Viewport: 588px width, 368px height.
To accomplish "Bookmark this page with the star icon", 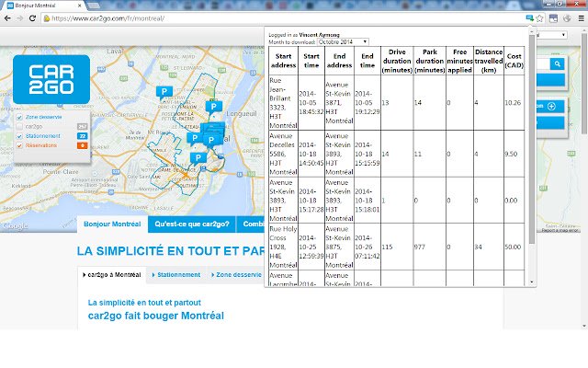I will (539, 18).
